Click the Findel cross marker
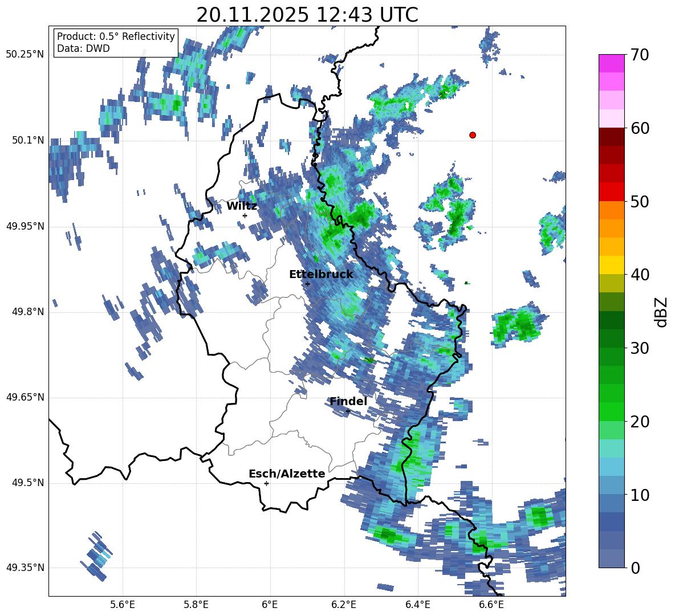Screen dimensions: 675x616 tap(348, 411)
